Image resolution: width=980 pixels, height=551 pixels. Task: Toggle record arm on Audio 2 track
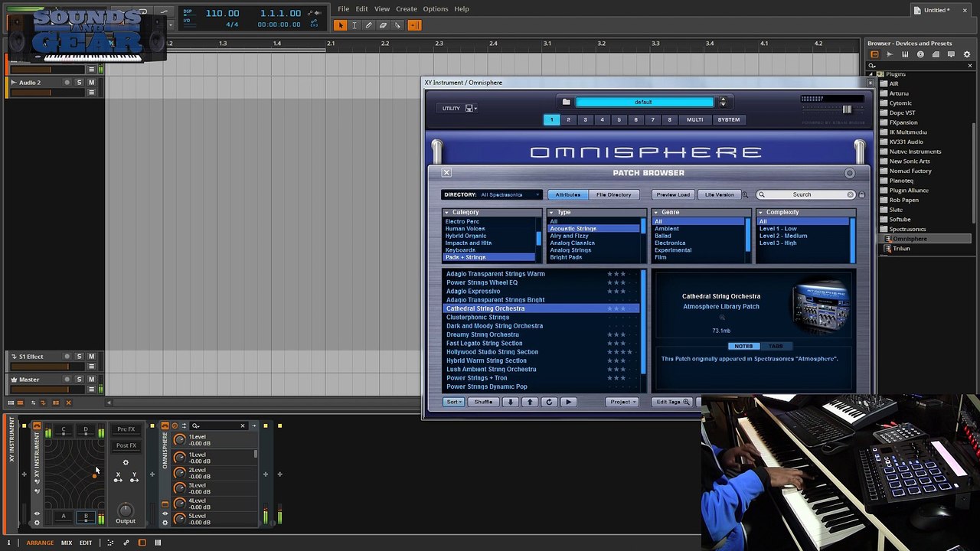click(67, 83)
